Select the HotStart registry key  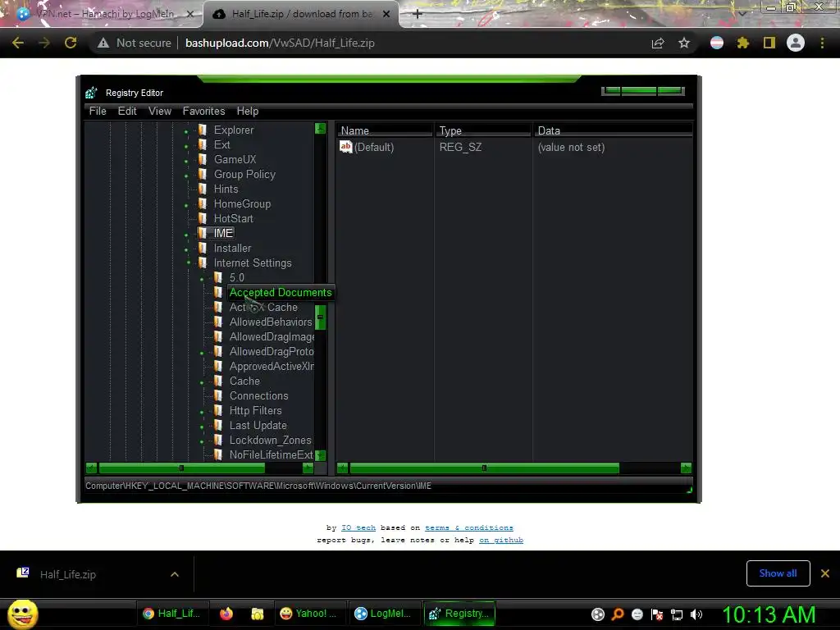pyautogui.click(x=234, y=218)
